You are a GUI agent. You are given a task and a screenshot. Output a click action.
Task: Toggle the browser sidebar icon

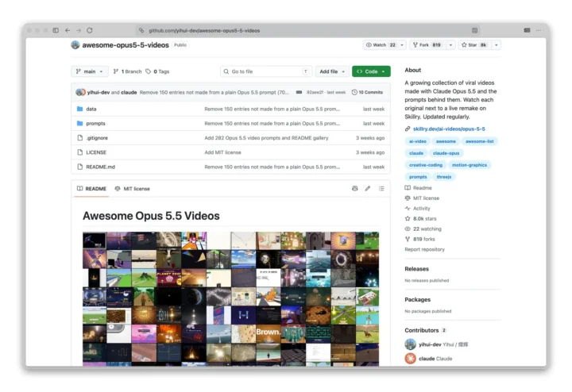point(56,30)
